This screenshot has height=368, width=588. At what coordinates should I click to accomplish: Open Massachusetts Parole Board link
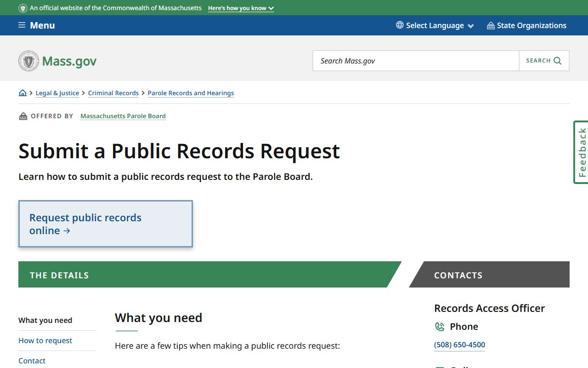coord(123,116)
